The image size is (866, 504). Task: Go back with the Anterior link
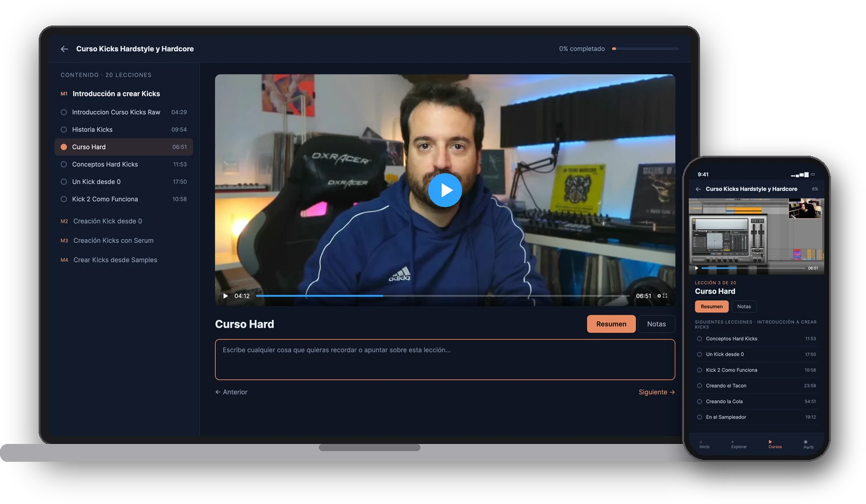[x=231, y=392]
